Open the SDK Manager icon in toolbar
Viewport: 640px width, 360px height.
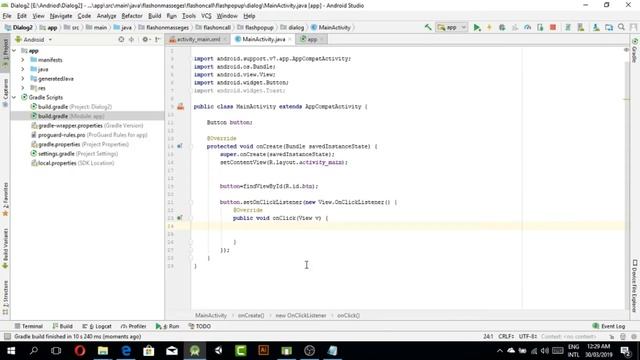596,27
